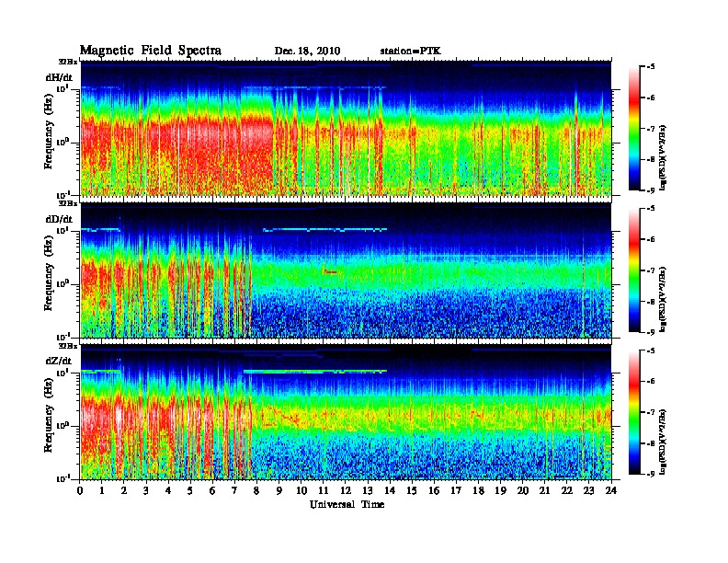Click the 'Magnetic Field Spectra' title
The height and width of the screenshot is (563, 728).
(x=151, y=51)
